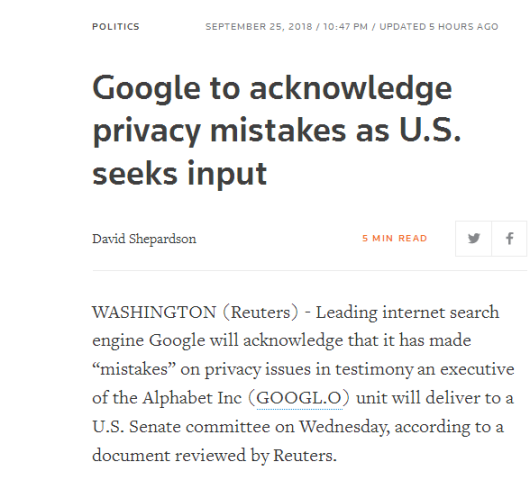Click 'U.S. Senate committee' in the paragraph
Screen dimensions: 530x480
(x=181, y=427)
